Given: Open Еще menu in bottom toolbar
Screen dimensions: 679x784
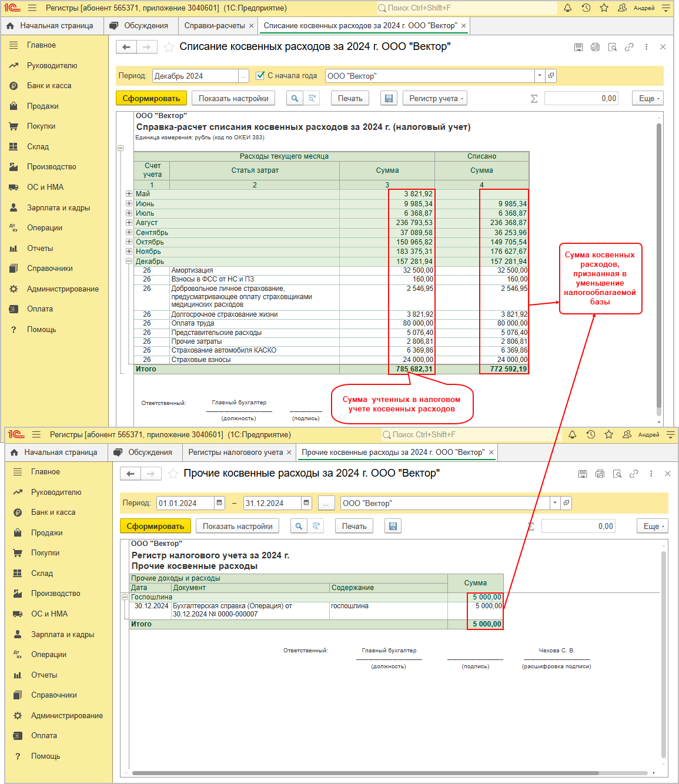Looking at the screenshot, I should click(x=653, y=526).
